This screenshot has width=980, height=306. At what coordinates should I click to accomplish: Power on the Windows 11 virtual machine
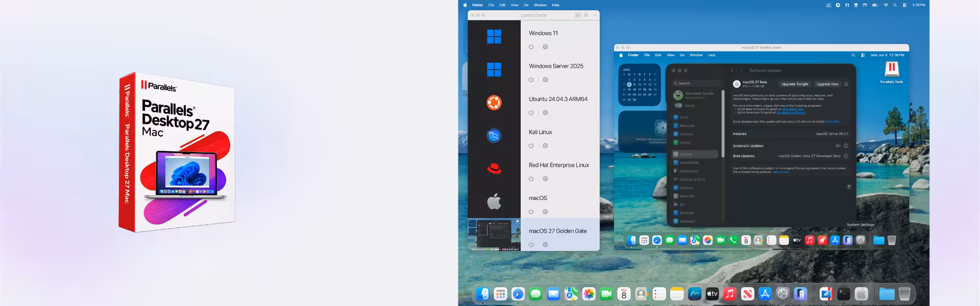tap(531, 47)
